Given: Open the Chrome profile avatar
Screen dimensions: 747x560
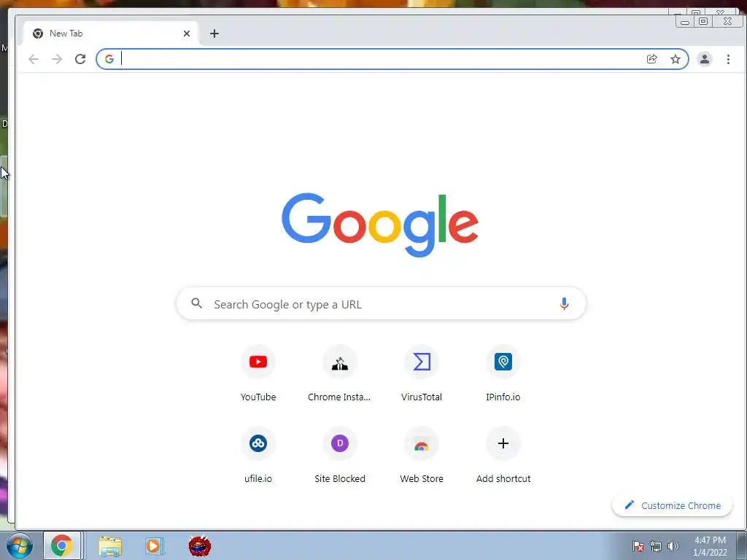Looking at the screenshot, I should tap(704, 59).
